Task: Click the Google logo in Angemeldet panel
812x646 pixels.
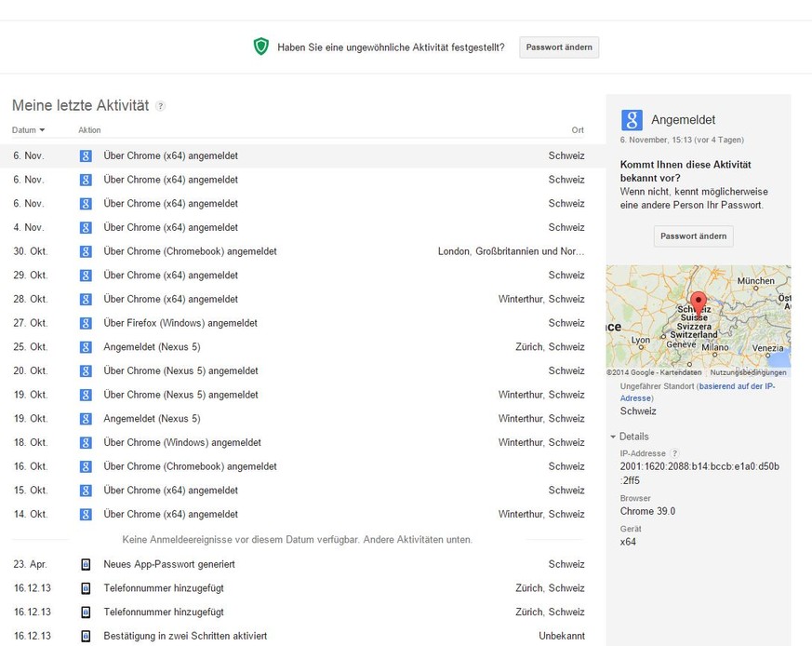Action: (632, 120)
